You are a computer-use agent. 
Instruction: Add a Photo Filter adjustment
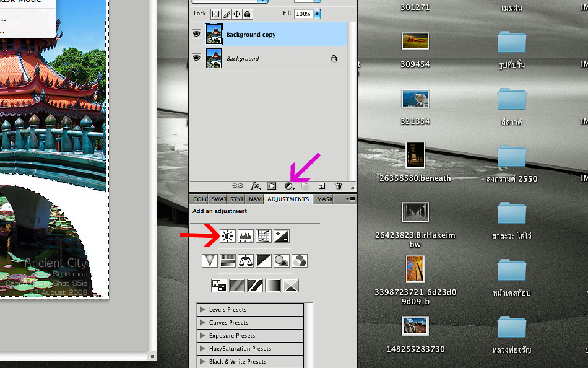(282, 261)
